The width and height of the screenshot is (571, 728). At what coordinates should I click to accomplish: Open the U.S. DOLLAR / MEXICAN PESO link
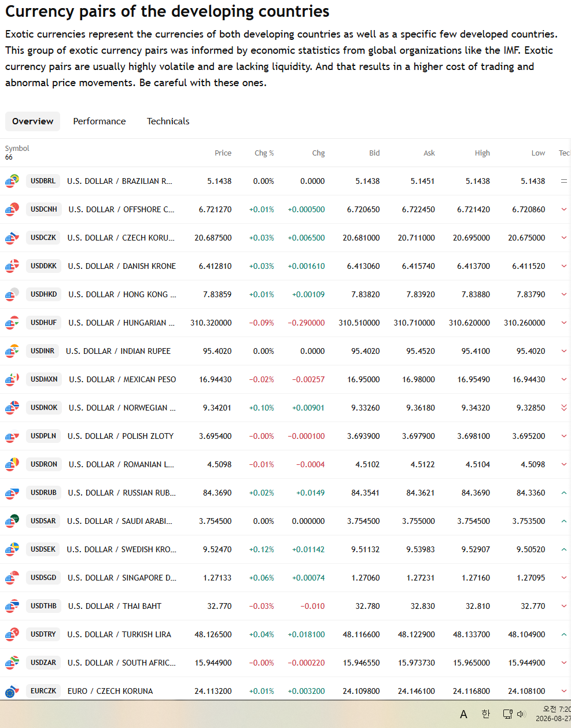click(123, 379)
